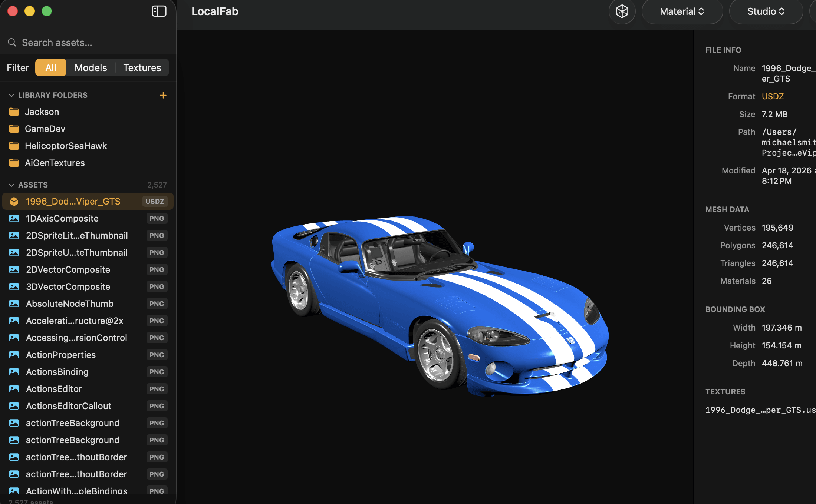Toggle the sidebar panel icon
Image resolution: width=816 pixels, height=504 pixels.
159,11
